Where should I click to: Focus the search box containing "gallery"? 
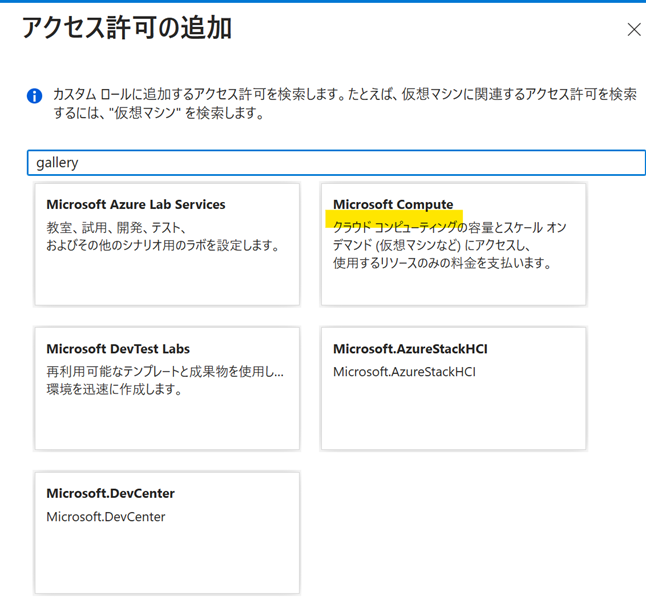[335, 162]
